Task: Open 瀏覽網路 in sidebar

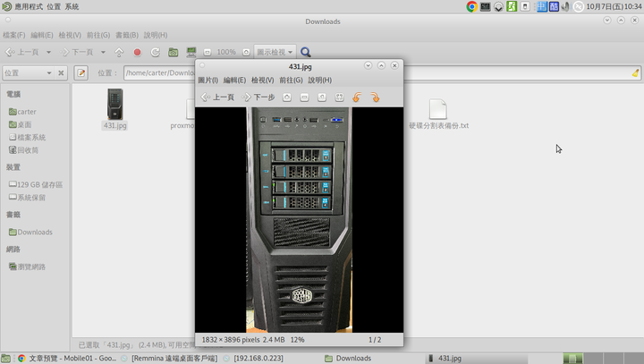Action: (x=27, y=267)
